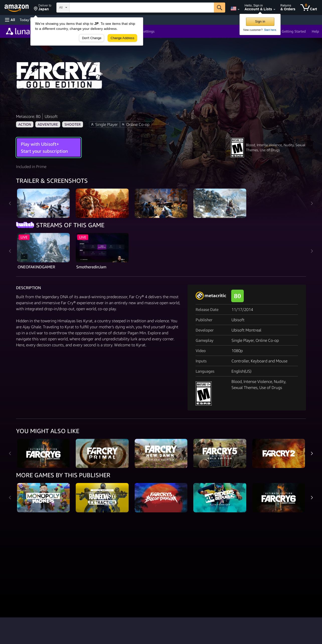Open the snowy gunfight screenshot thumbnail
Viewport: 322px width, 644px height.
[43, 203]
